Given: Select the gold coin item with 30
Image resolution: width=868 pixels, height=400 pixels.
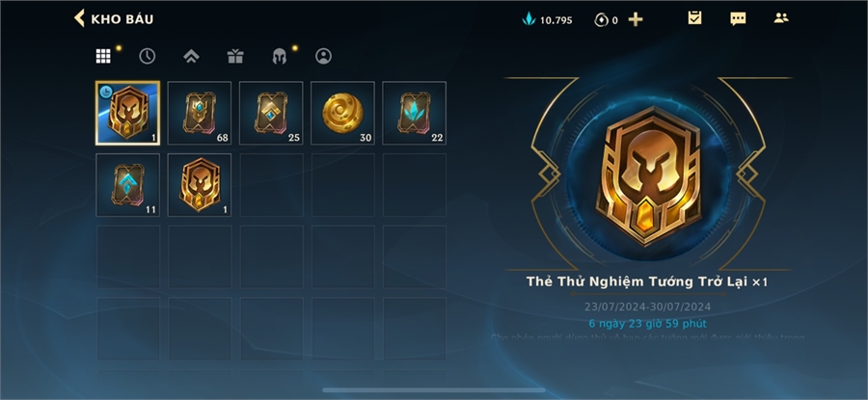Looking at the screenshot, I should pos(342,113).
